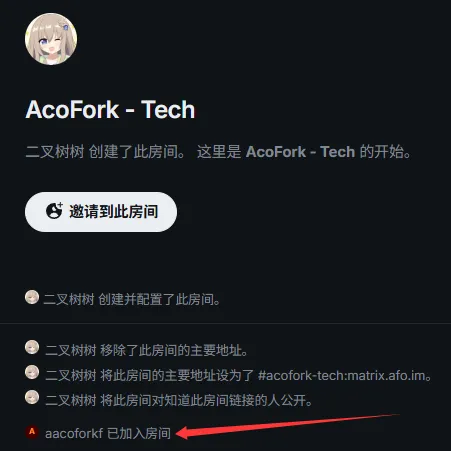Click the #acofork-tech:matrix.afo.im room address
This screenshot has height=451, width=451.
point(342,376)
